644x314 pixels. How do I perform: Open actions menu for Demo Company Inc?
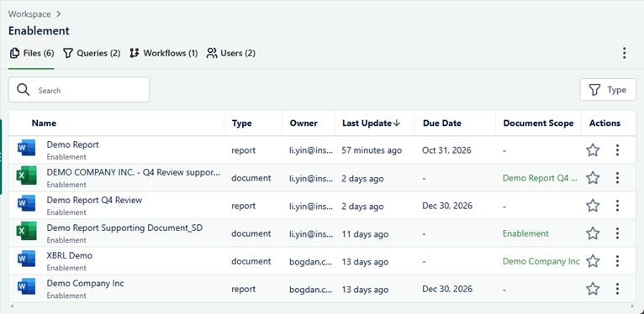[617, 289]
